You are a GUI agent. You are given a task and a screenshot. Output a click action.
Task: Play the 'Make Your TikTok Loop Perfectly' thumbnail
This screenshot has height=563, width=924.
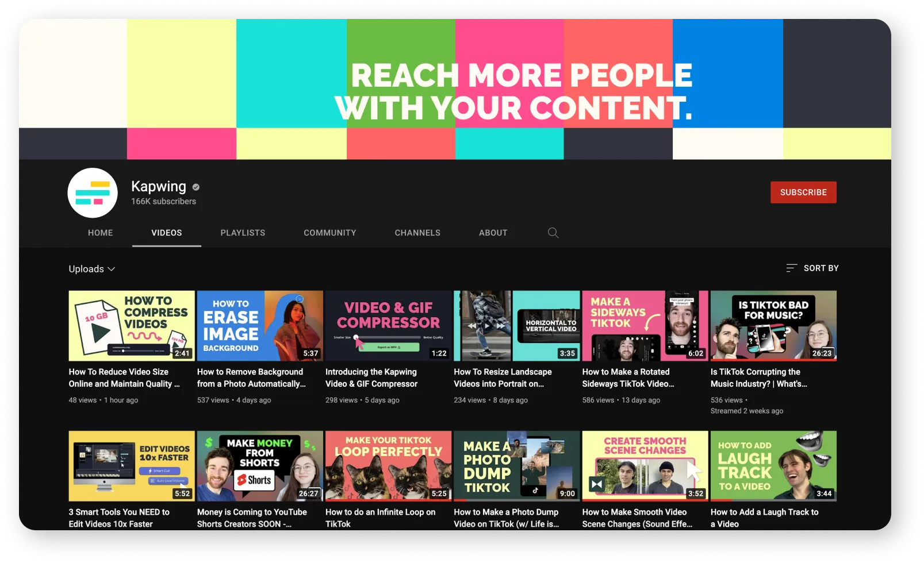point(388,466)
